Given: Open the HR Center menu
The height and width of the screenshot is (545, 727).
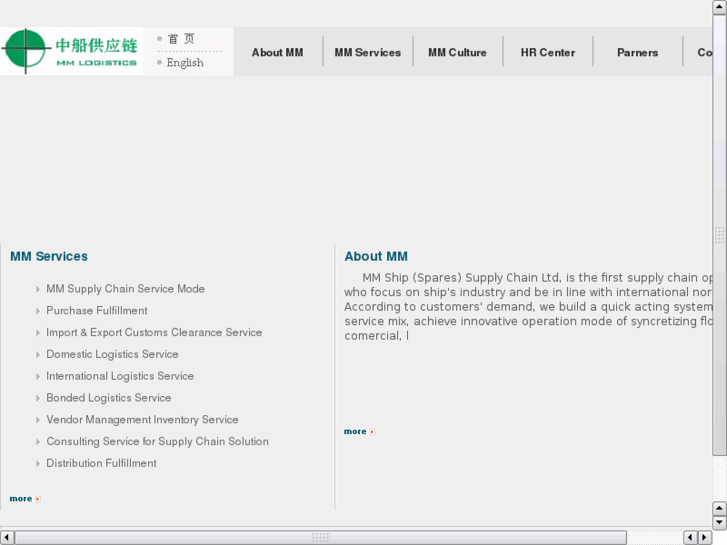Looking at the screenshot, I should [548, 52].
